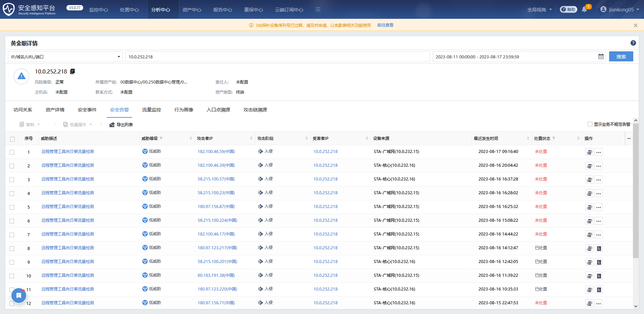Select the checkbox for row 2
Image resolution: width=644 pixels, height=314 pixels.
(12, 166)
